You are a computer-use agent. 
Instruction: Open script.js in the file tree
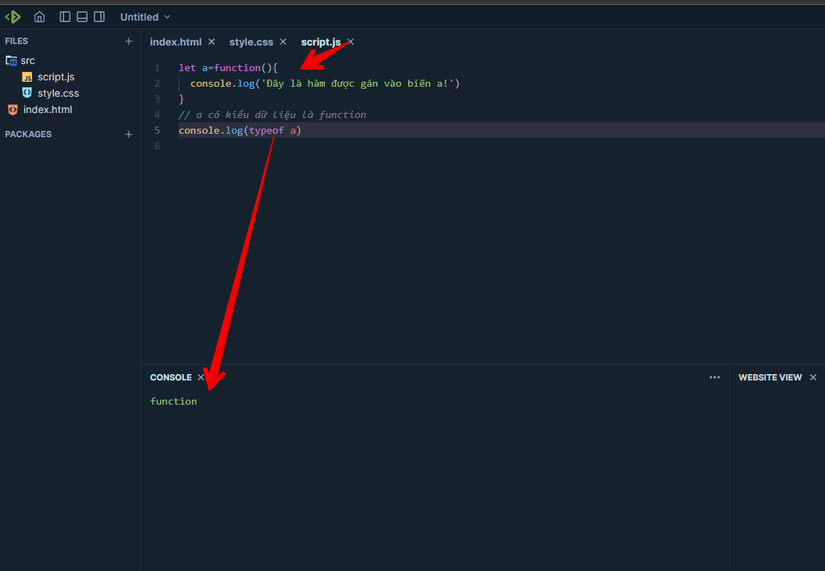coord(56,77)
